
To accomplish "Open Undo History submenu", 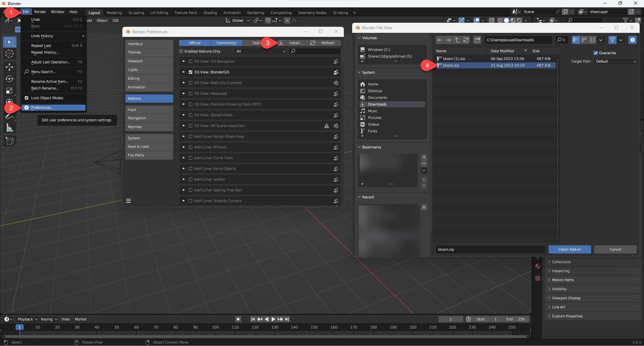I will 54,36.
